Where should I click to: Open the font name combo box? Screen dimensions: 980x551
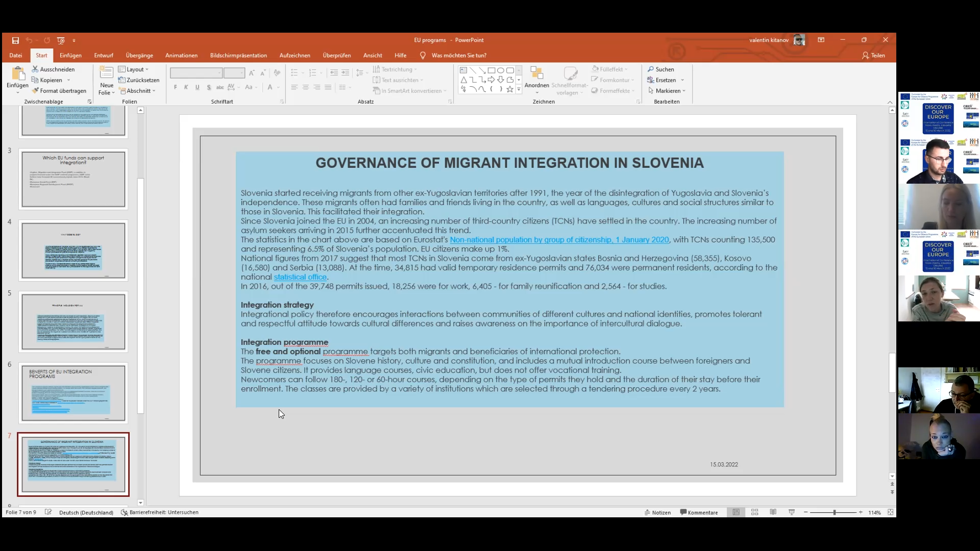(197, 73)
